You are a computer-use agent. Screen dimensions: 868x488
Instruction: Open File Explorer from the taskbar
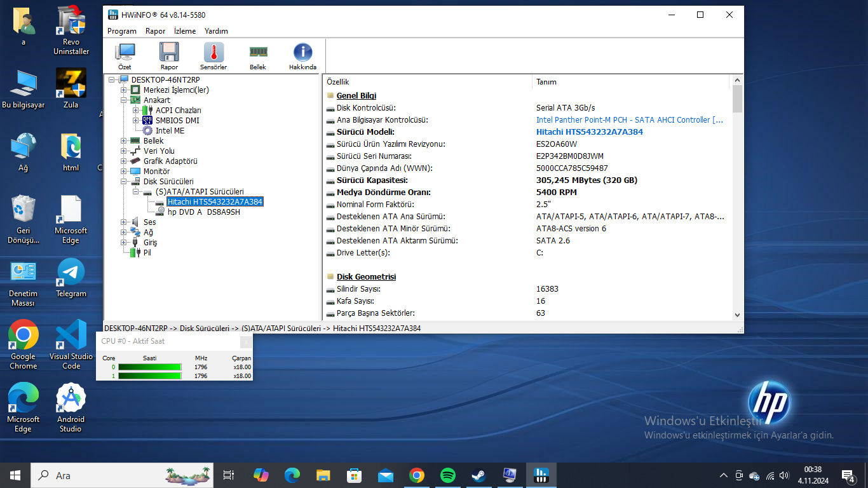coord(323,475)
